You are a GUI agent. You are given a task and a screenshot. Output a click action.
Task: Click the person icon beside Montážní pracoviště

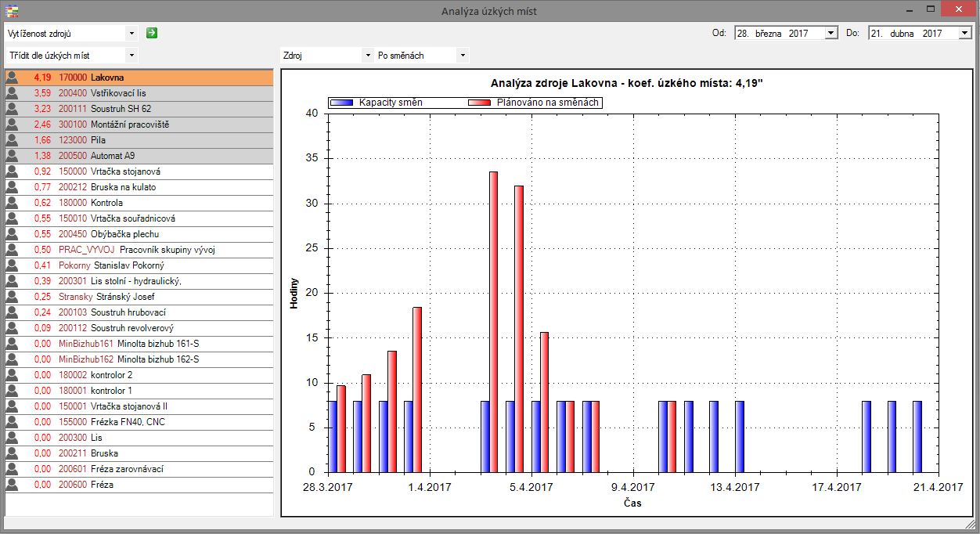(x=12, y=124)
